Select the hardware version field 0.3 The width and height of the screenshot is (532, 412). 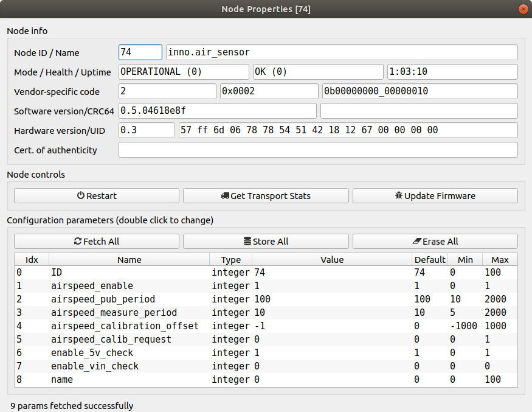[147, 130]
